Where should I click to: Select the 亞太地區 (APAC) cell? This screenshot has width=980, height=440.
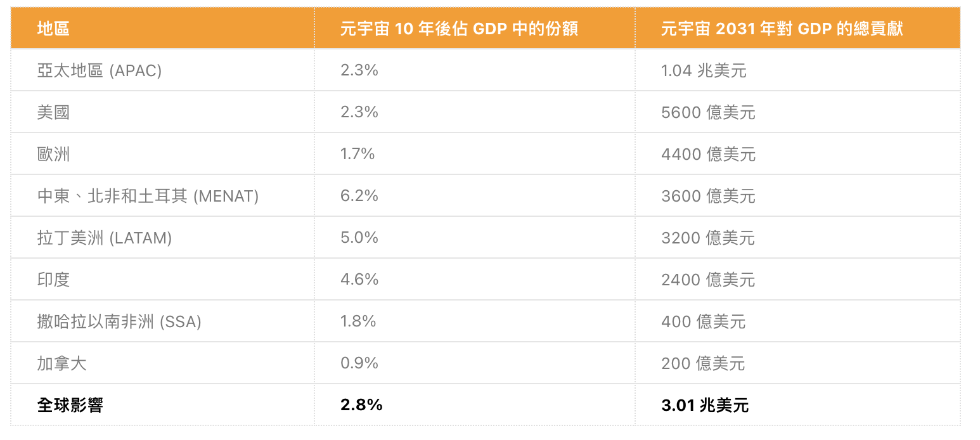(100, 70)
